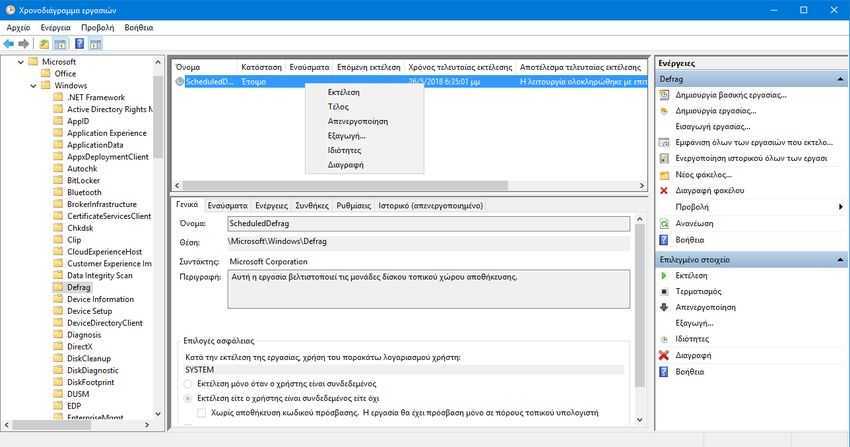Click the BitLocker folder icon

click(x=59, y=180)
